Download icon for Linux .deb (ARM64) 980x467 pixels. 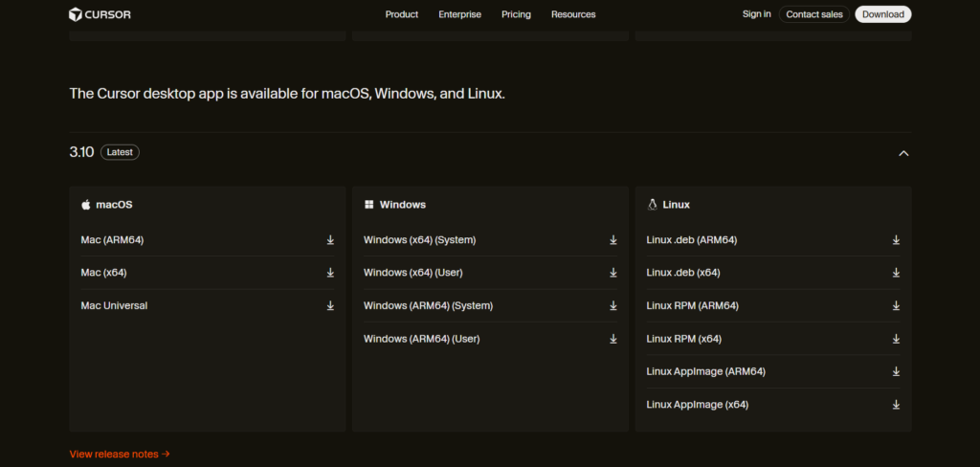[x=896, y=240]
